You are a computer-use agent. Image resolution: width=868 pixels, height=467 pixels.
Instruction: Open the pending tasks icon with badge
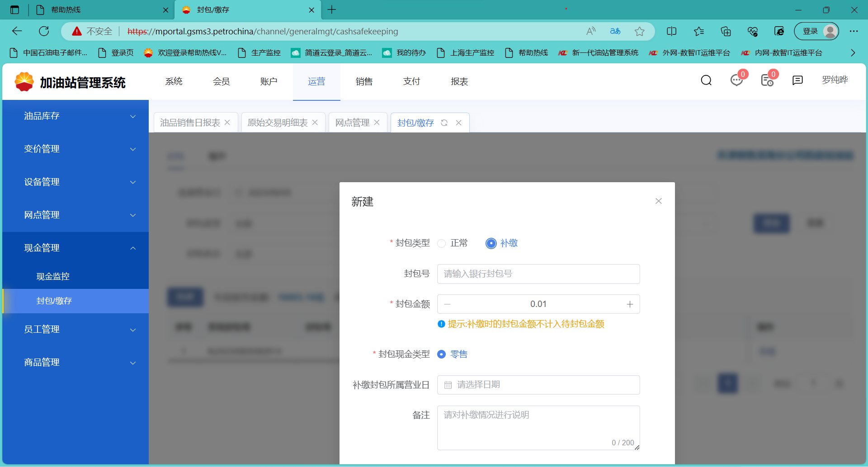pyautogui.click(x=767, y=80)
